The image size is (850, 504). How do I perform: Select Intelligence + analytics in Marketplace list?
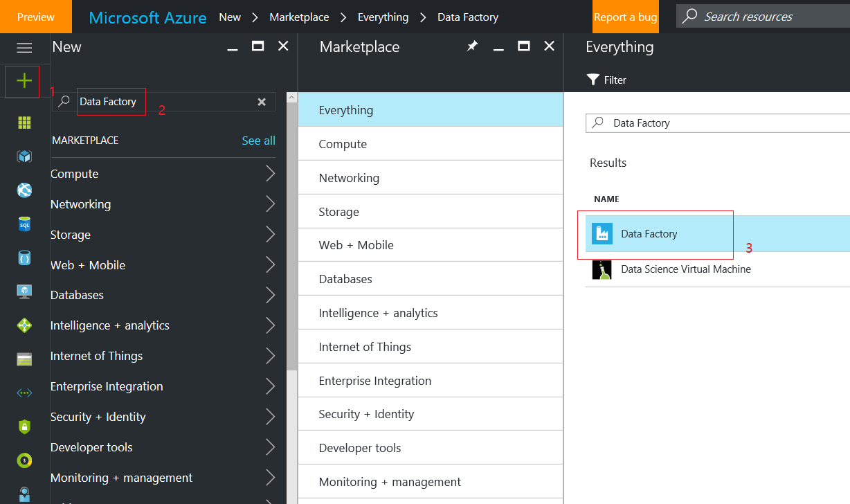(378, 313)
